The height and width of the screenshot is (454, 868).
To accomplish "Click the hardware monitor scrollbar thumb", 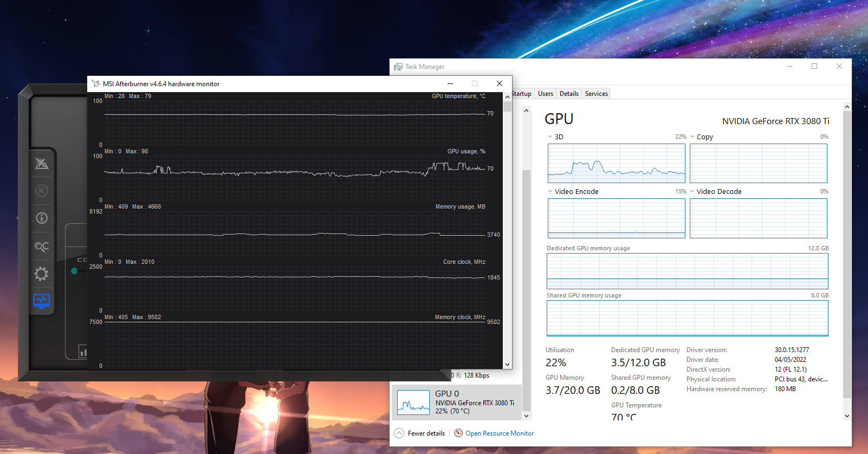I will pyautogui.click(x=508, y=106).
